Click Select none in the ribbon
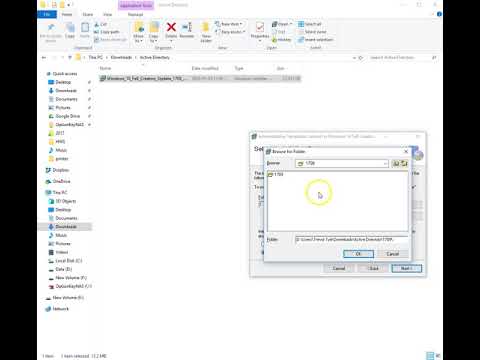The image size is (480, 360). point(312,32)
